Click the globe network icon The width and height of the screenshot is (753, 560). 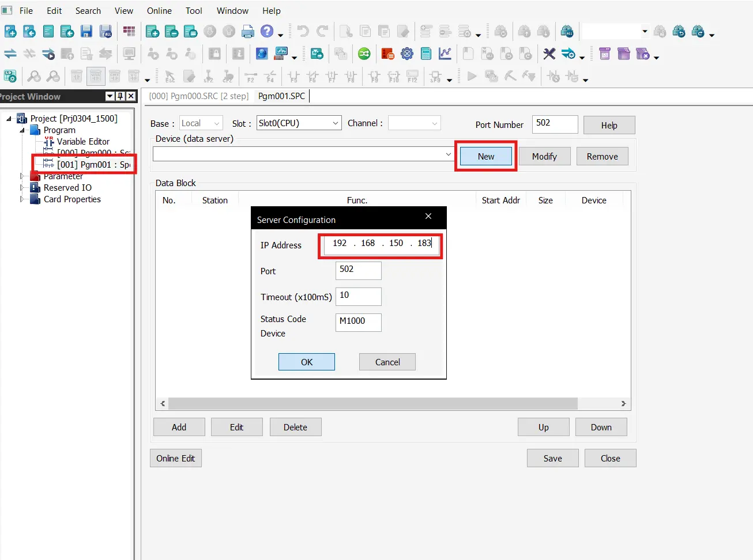[262, 54]
